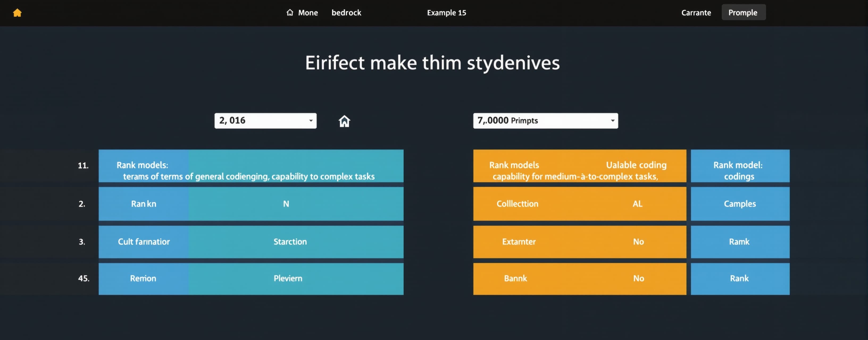Select the 'Ran kn' cell

pos(143,204)
